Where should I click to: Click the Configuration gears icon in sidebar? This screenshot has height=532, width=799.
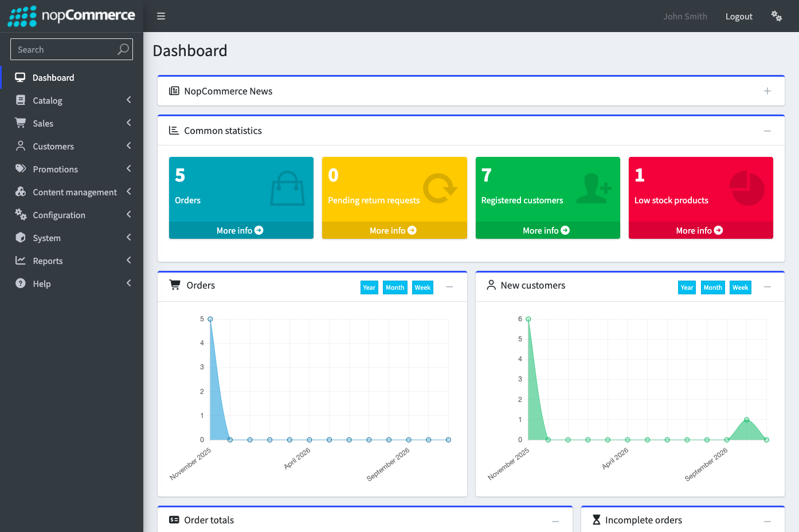21,214
